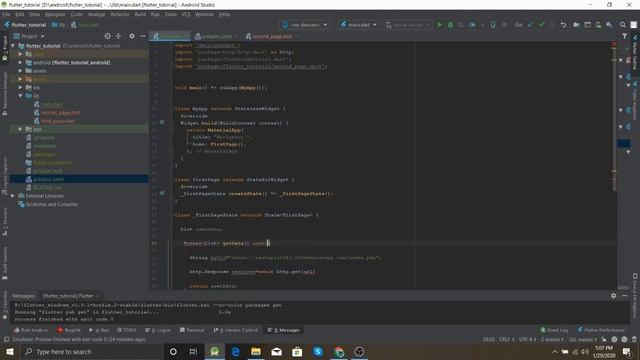Collapse the lib folder in project tree

[20, 96]
